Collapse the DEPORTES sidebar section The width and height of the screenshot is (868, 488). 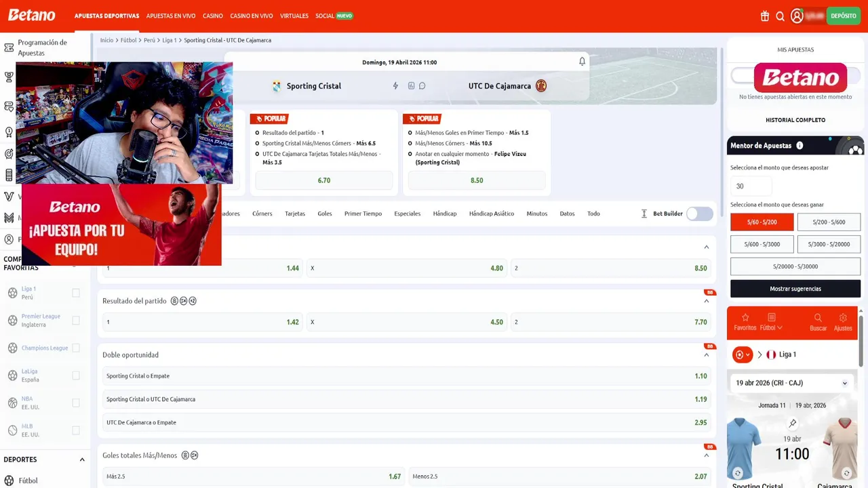click(82, 460)
